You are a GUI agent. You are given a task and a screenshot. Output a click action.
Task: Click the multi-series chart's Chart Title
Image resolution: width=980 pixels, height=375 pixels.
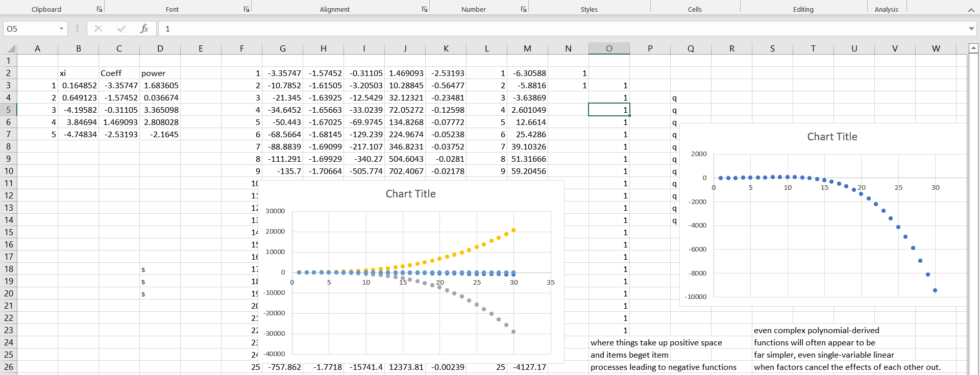tap(411, 194)
